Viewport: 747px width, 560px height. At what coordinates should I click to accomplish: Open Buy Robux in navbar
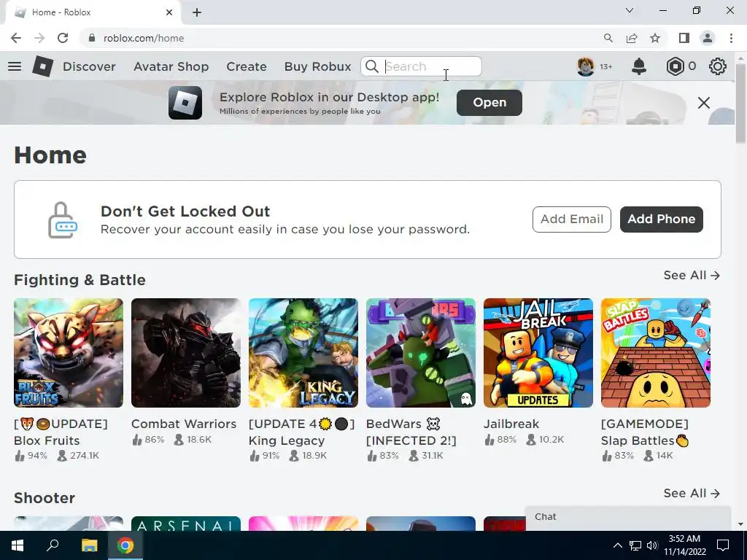318,66
